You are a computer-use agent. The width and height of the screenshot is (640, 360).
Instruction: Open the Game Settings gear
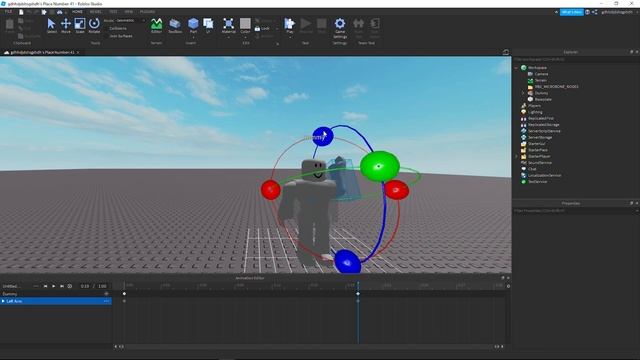point(340,28)
